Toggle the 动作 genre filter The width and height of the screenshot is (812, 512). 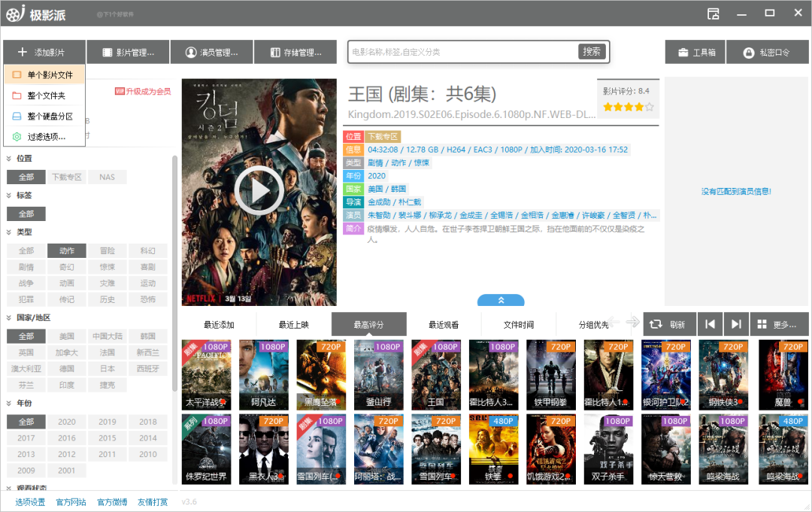click(67, 250)
